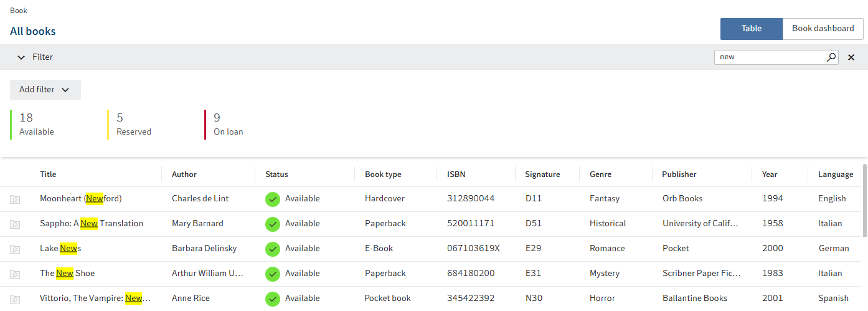This screenshot has width=868, height=311.
Task: Click the 'E-Book' book type cell
Action: (x=379, y=249)
